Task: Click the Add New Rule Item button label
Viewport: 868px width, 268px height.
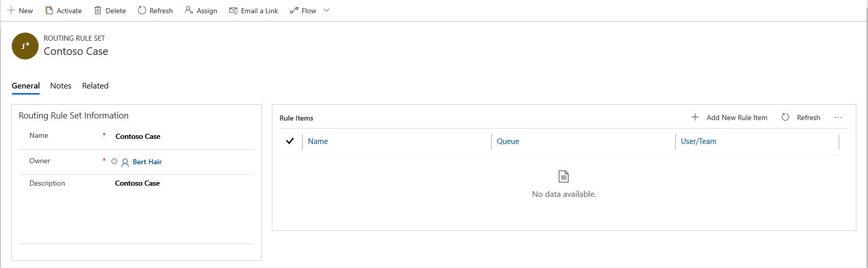Action: (737, 117)
